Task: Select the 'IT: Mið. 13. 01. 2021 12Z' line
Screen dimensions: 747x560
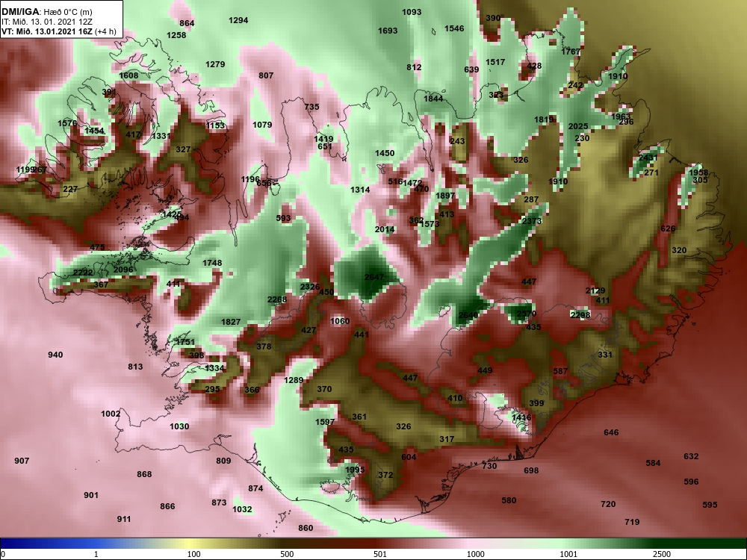Action: (x=47, y=22)
